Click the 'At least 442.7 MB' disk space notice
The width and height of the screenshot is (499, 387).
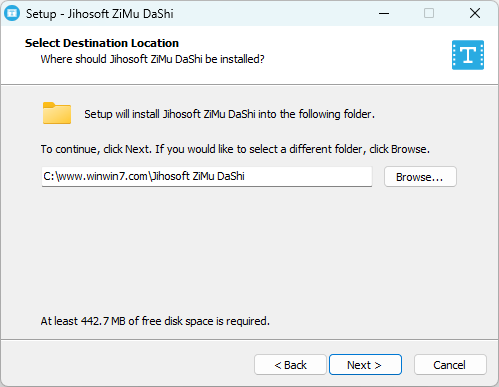(155, 321)
